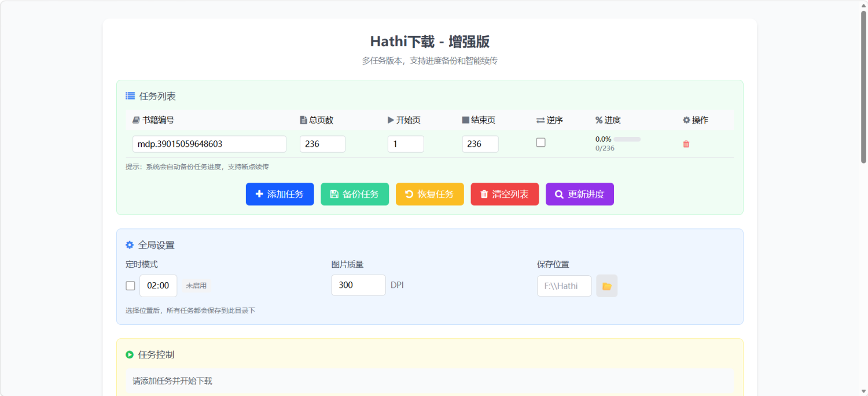Screen dimensions: 868x396
Task: Click the swap arrows icon in 逆序 header
Action: click(540, 120)
